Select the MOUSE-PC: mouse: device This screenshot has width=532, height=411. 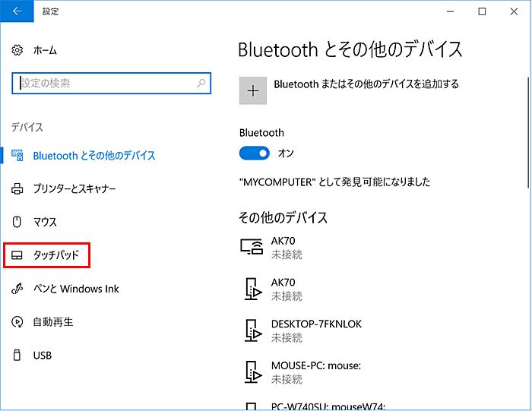tap(315, 371)
